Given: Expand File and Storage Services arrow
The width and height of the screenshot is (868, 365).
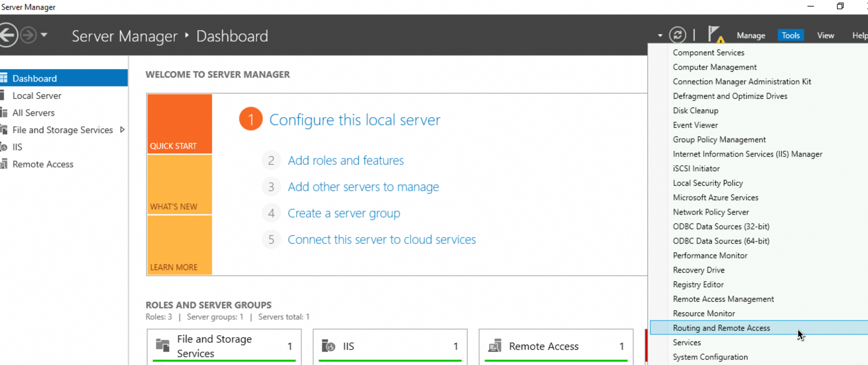Looking at the screenshot, I should coord(122,130).
